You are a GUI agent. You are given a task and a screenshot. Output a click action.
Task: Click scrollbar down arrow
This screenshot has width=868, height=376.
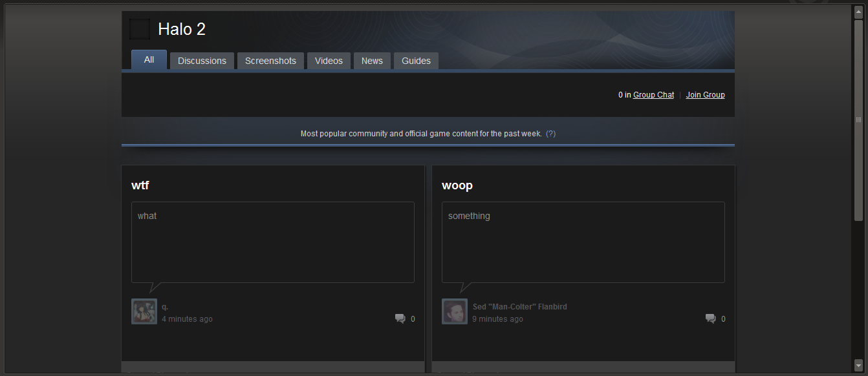[x=858, y=364]
